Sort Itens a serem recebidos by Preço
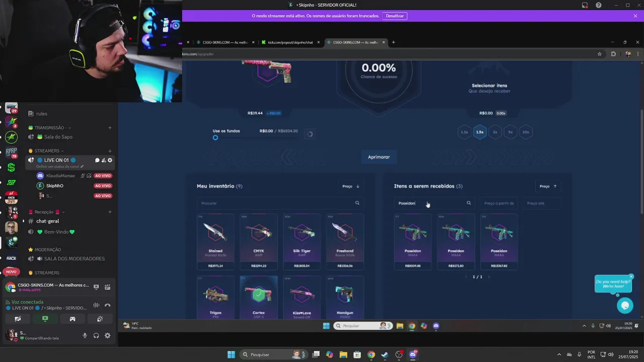The width and height of the screenshot is (644, 362). (548, 186)
